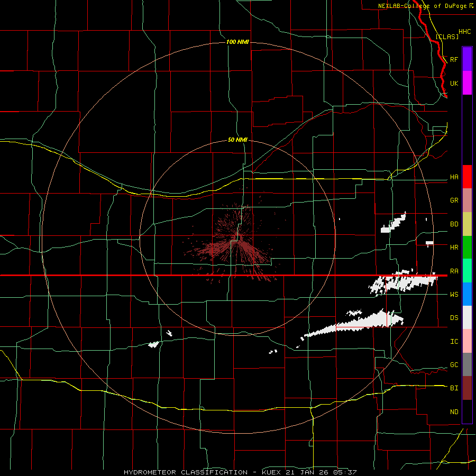Click the BI legend label
Viewport: 476px width, 476px height.
pos(454,388)
